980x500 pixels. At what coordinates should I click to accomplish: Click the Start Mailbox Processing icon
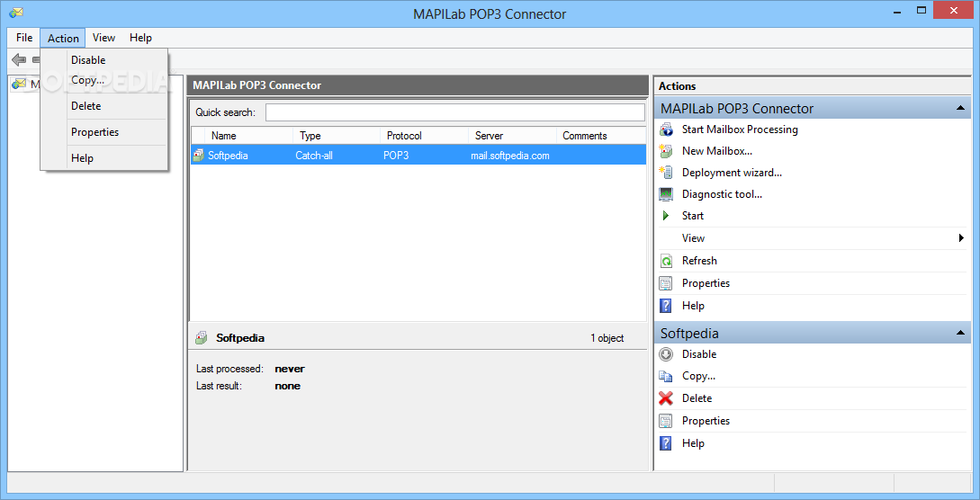click(666, 129)
